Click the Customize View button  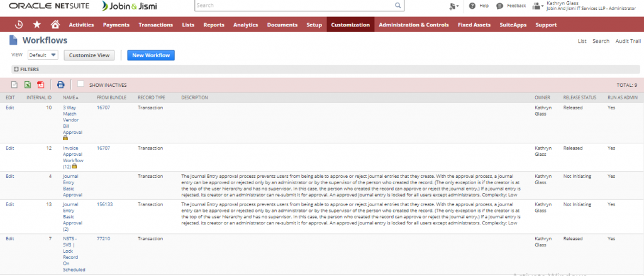89,55
